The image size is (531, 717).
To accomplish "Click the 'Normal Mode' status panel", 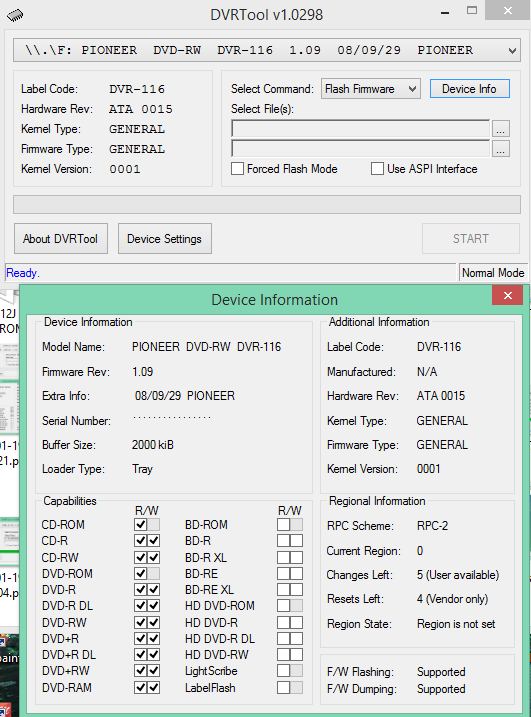I will (493, 273).
